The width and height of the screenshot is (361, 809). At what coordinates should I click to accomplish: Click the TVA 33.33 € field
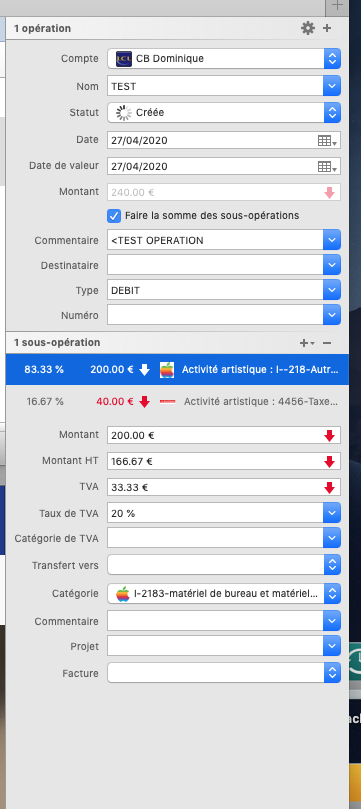point(224,487)
